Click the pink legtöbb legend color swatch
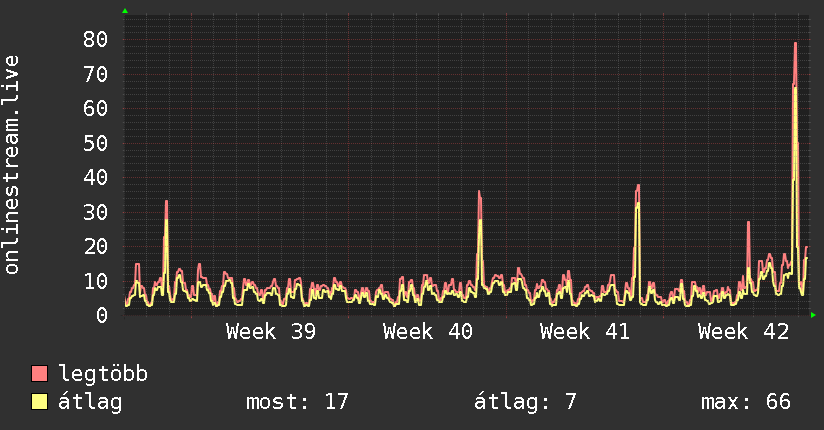Image resolution: width=824 pixels, height=430 pixels. tap(39, 373)
